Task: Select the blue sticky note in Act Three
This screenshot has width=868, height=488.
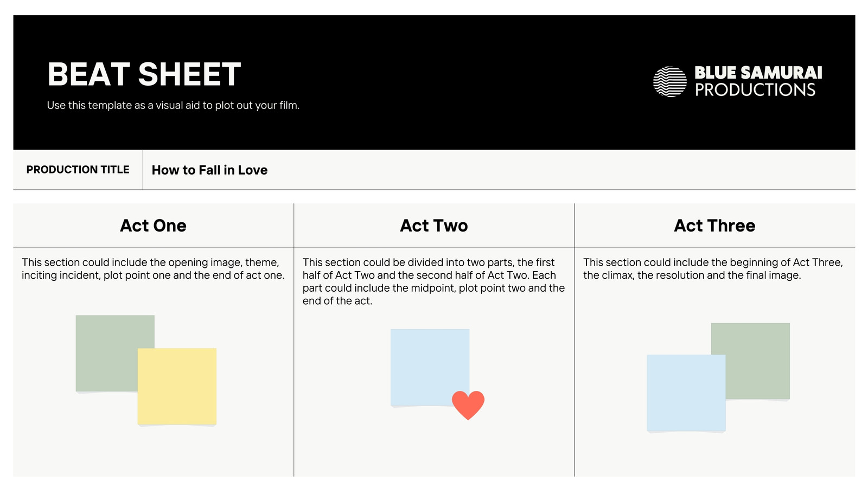Action: pos(686,393)
